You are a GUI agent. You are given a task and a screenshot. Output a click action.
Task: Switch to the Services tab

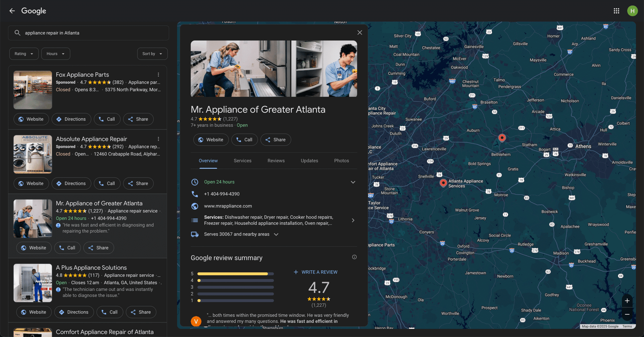(x=243, y=161)
